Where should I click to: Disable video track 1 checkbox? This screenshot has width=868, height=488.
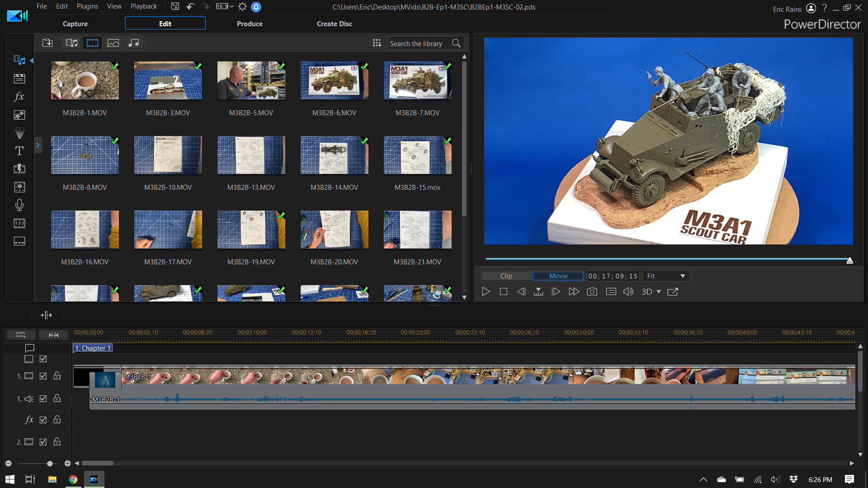pyautogui.click(x=43, y=376)
